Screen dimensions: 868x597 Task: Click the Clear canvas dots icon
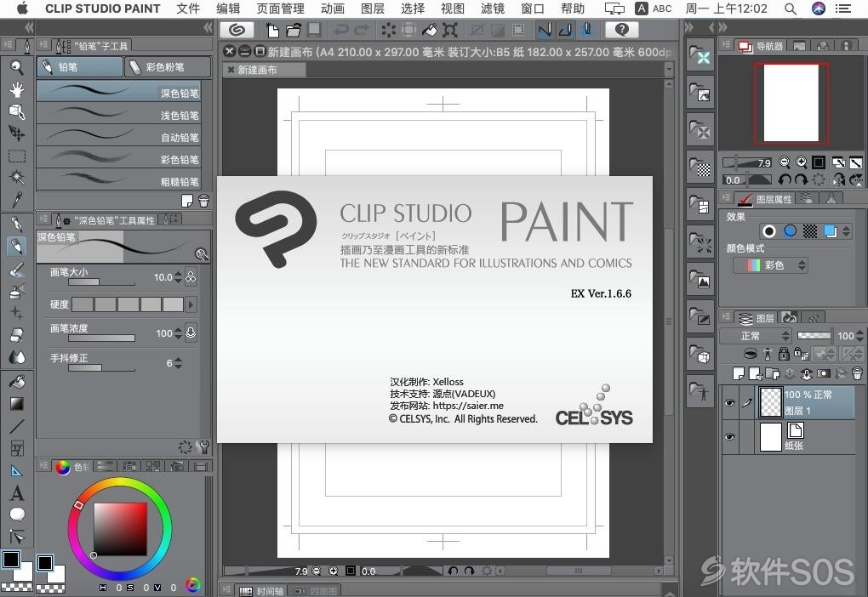pyautogui.click(x=389, y=30)
